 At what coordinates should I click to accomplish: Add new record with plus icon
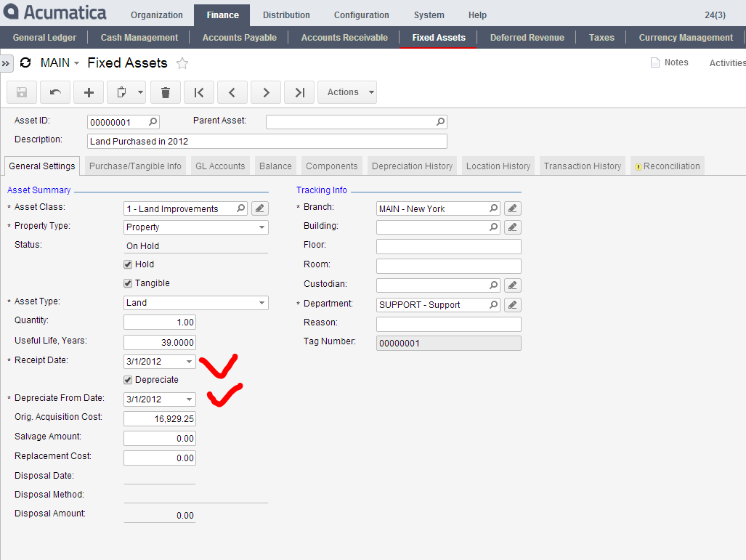click(89, 92)
